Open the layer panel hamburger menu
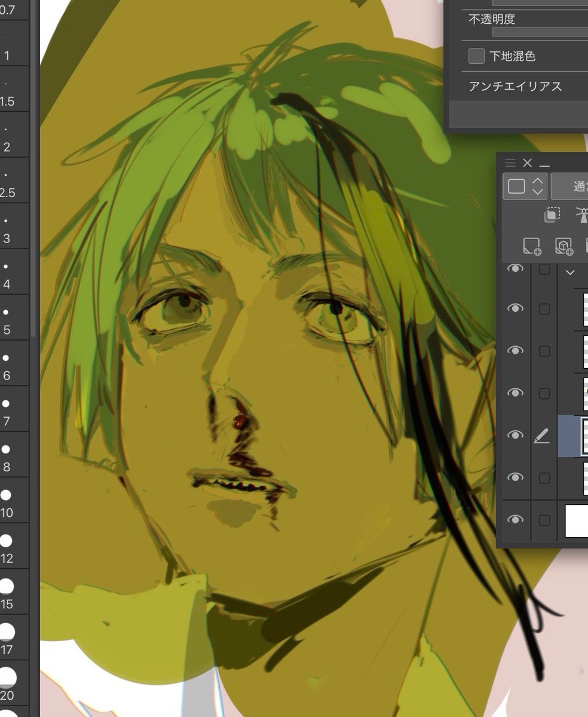588x717 pixels. 510,163
